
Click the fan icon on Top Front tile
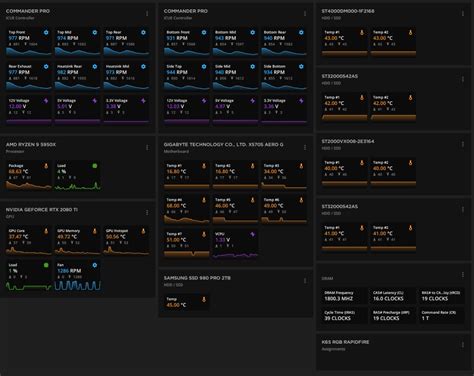click(46, 32)
